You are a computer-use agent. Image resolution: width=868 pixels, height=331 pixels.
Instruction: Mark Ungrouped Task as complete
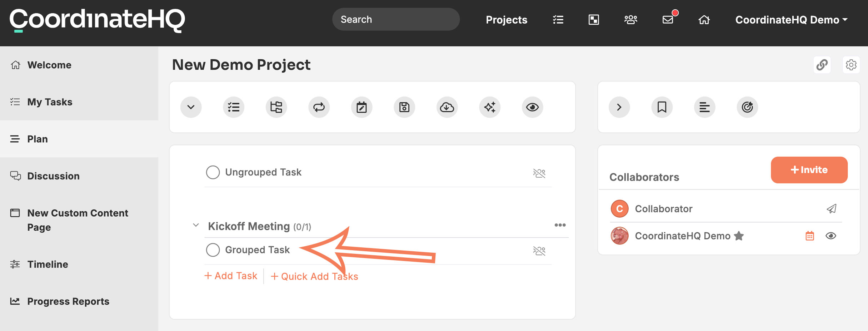(x=213, y=172)
